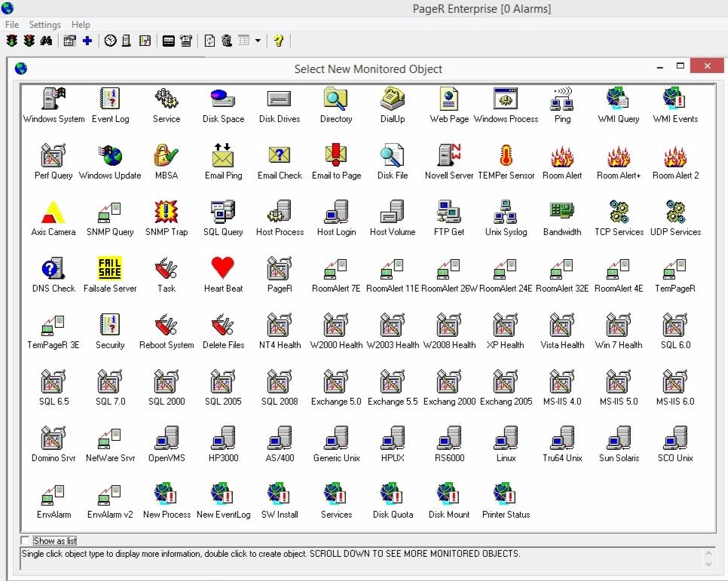
Task: Choose the Exchange 5.5 object icon
Action: [x=393, y=381]
